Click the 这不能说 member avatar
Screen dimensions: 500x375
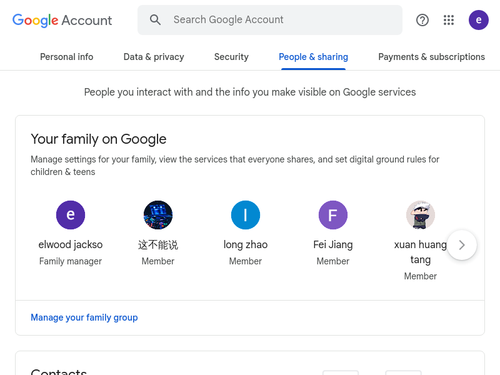pyautogui.click(x=158, y=215)
